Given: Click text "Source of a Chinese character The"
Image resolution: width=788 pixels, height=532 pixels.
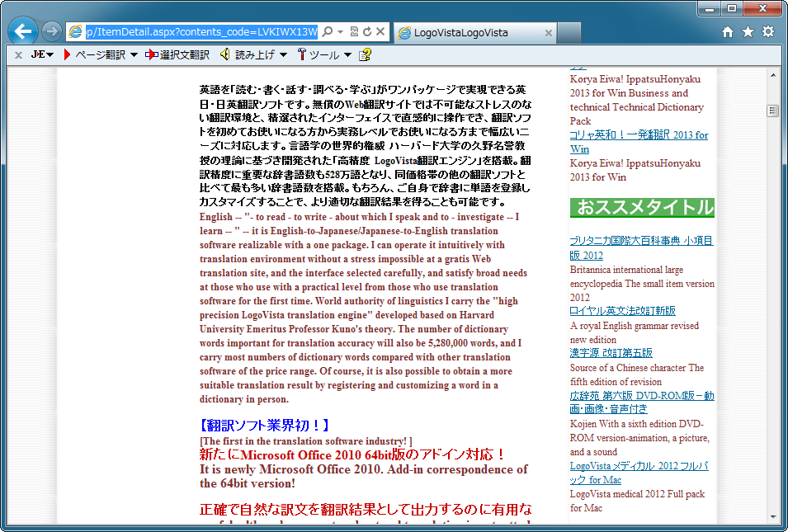Looking at the screenshot, I should (x=637, y=368).
